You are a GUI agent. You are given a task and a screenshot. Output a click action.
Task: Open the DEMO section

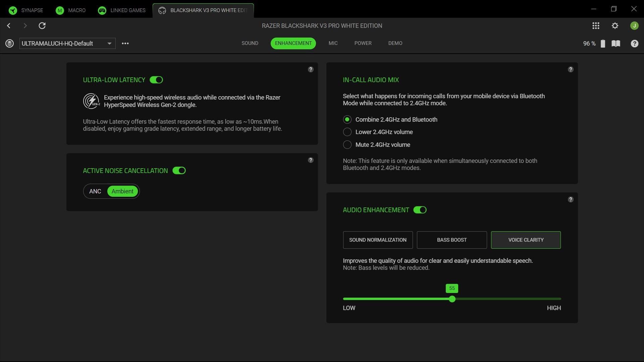pos(395,43)
